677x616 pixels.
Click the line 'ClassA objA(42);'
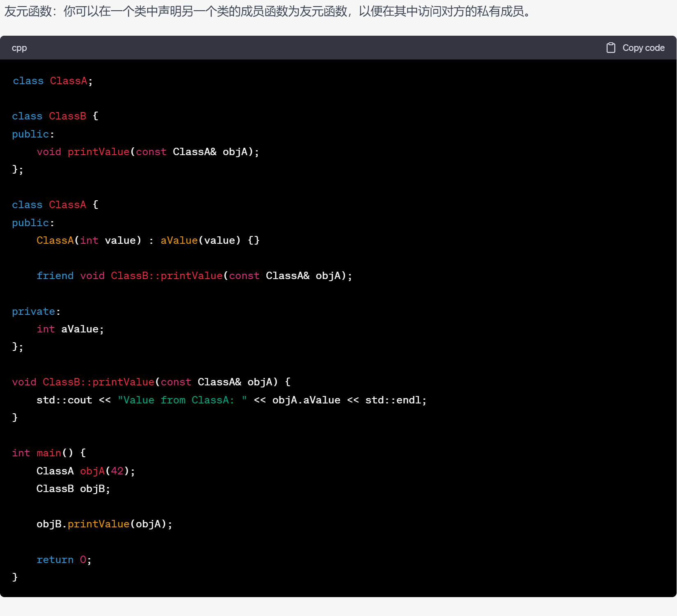[x=86, y=471]
